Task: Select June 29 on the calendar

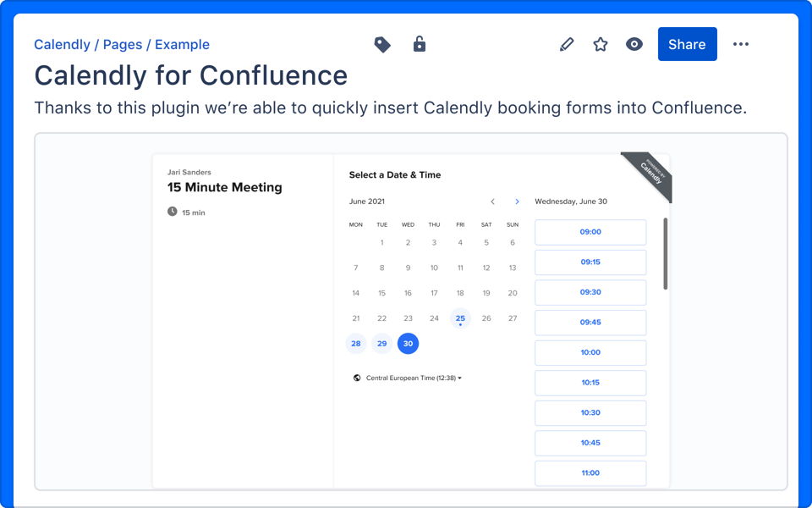Action: coord(382,344)
